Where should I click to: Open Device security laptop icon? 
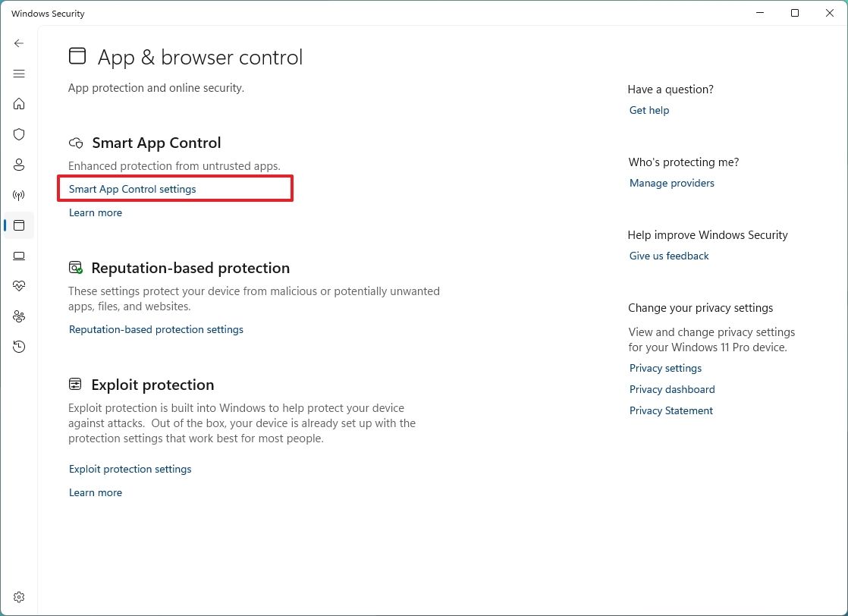(x=19, y=256)
